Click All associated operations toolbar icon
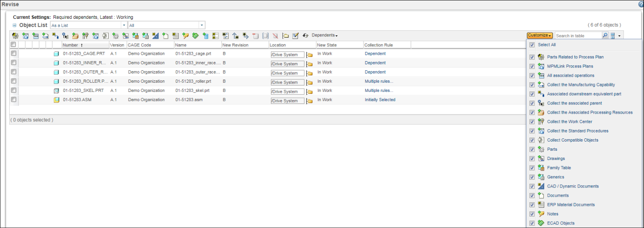 point(35,35)
